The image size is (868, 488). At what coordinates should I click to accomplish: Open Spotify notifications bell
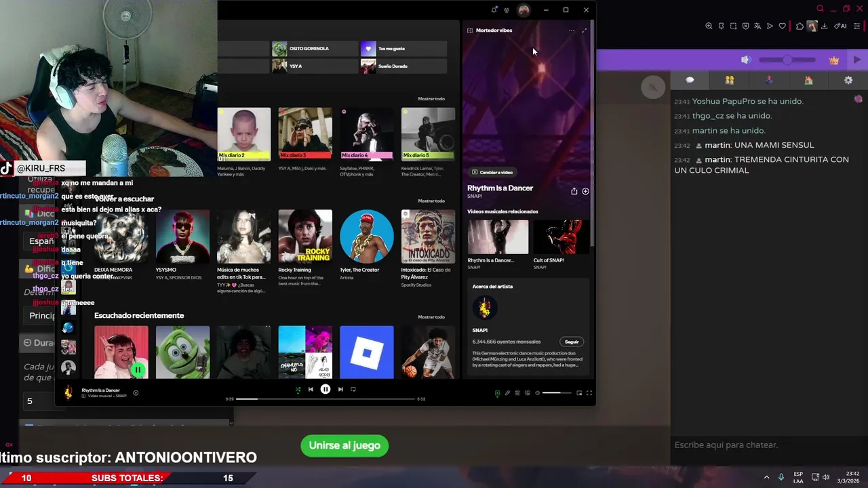coord(494,10)
